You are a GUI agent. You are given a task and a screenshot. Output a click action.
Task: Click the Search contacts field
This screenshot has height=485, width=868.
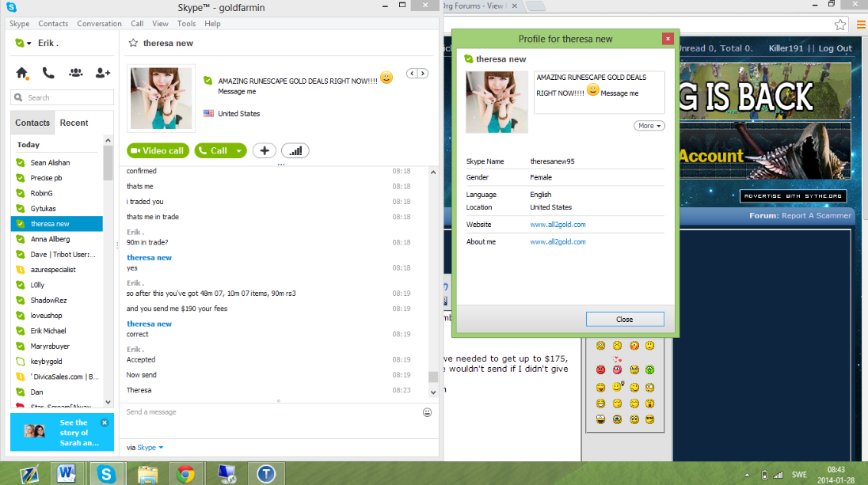(62, 97)
